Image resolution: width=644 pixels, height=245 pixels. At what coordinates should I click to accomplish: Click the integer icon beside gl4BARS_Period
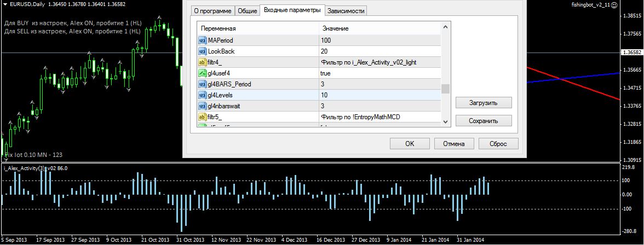click(x=202, y=84)
